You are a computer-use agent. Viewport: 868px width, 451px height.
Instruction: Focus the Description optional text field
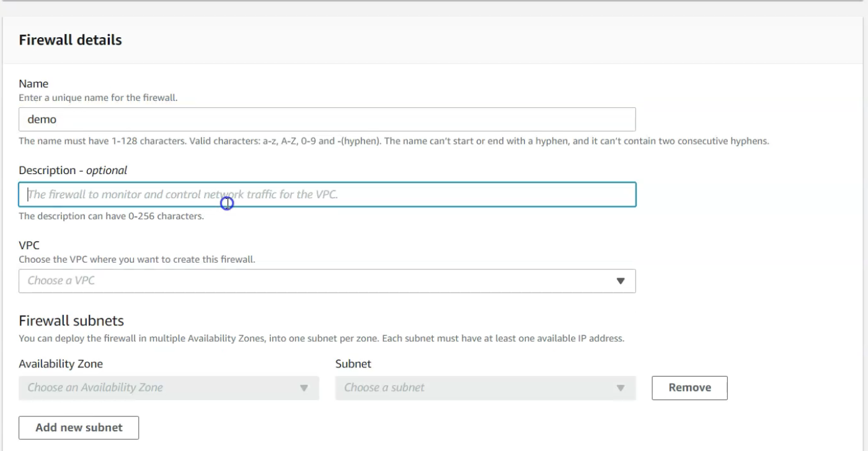pyautogui.click(x=327, y=195)
